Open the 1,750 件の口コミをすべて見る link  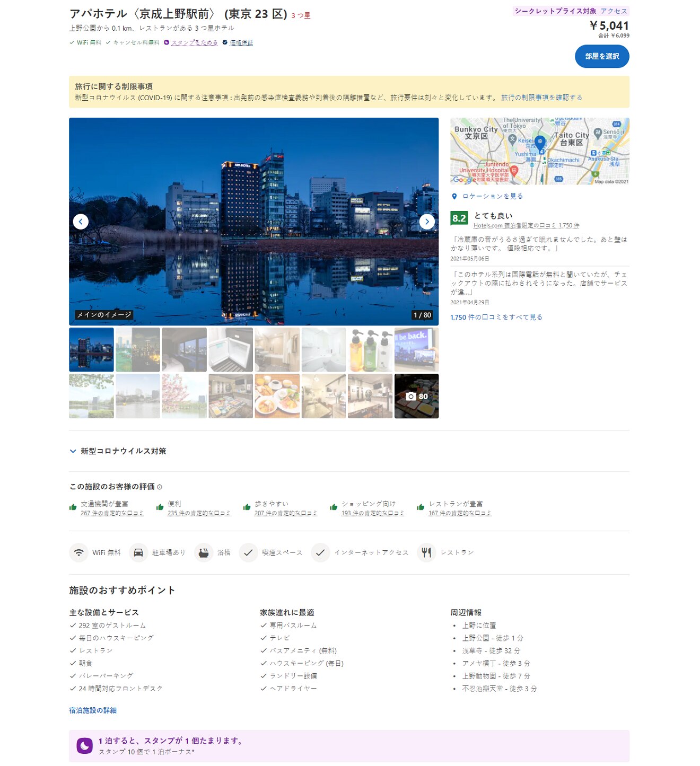click(x=496, y=317)
